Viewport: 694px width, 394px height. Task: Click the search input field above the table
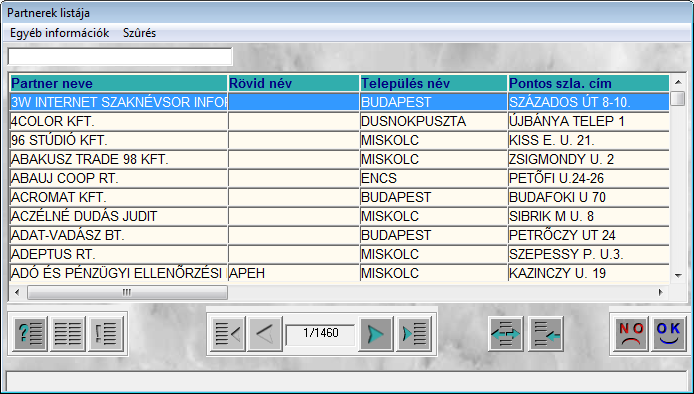point(120,57)
